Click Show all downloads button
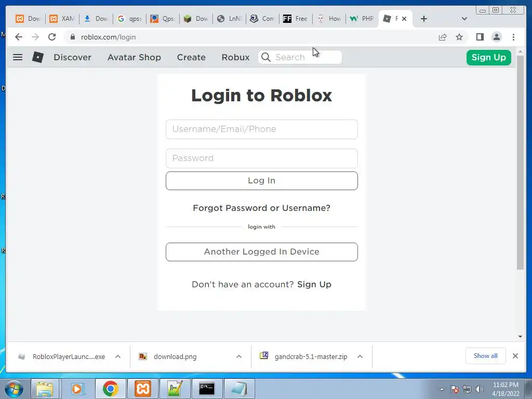Image resolution: width=532 pixels, height=399 pixels. click(x=486, y=356)
